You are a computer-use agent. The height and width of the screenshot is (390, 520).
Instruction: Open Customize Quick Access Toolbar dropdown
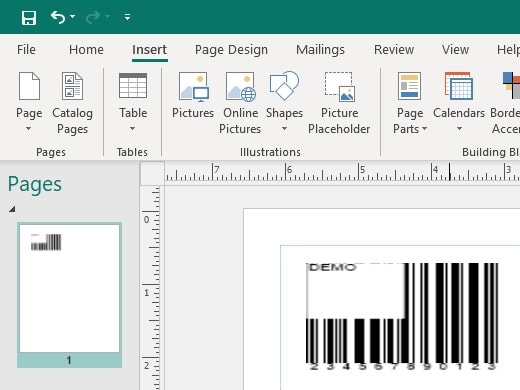point(127,17)
